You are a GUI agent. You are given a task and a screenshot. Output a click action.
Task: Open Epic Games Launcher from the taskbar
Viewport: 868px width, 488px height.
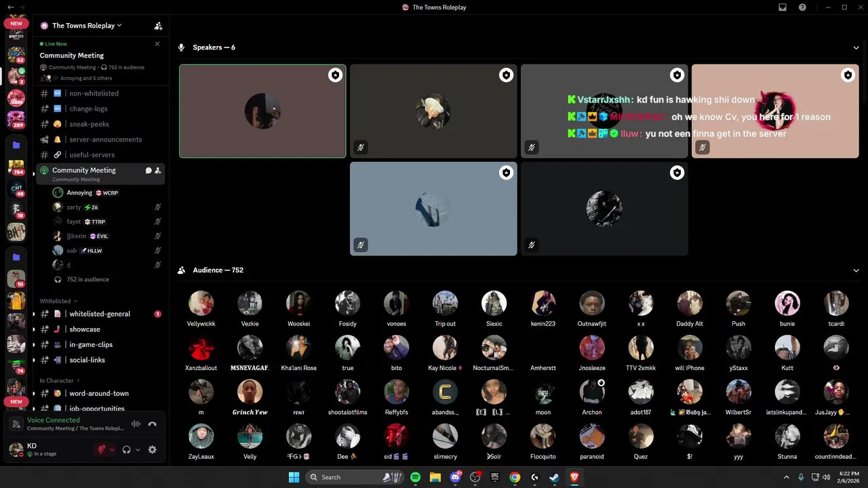tap(495, 477)
